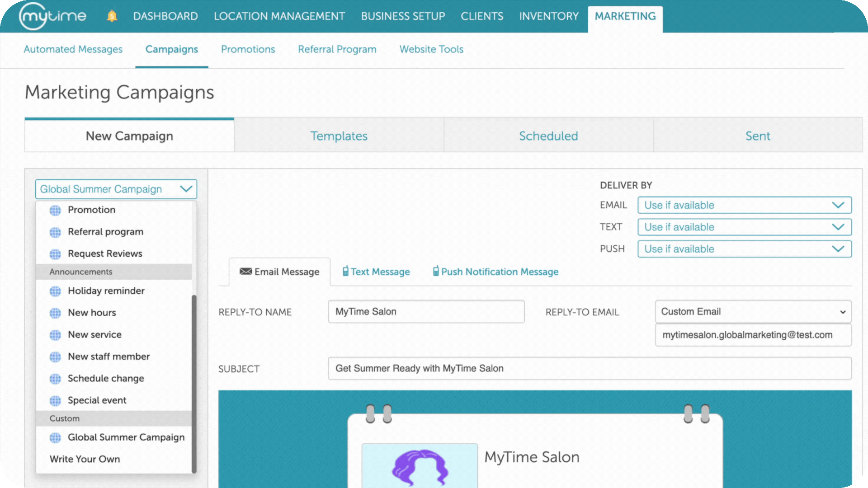Open the Global Summer Campaign template dropdown

click(x=116, y=189)
